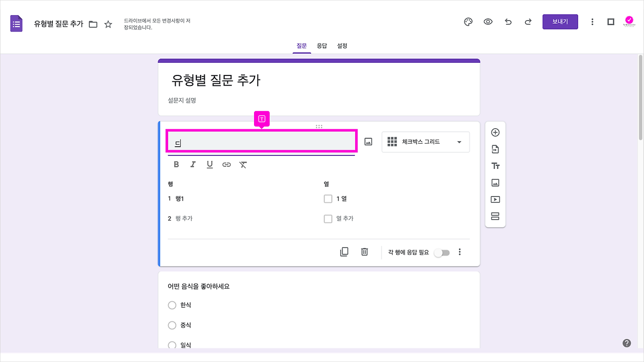Add a new question with the plus icon
This screenshot has height=362, width=644.
(495, 132)
